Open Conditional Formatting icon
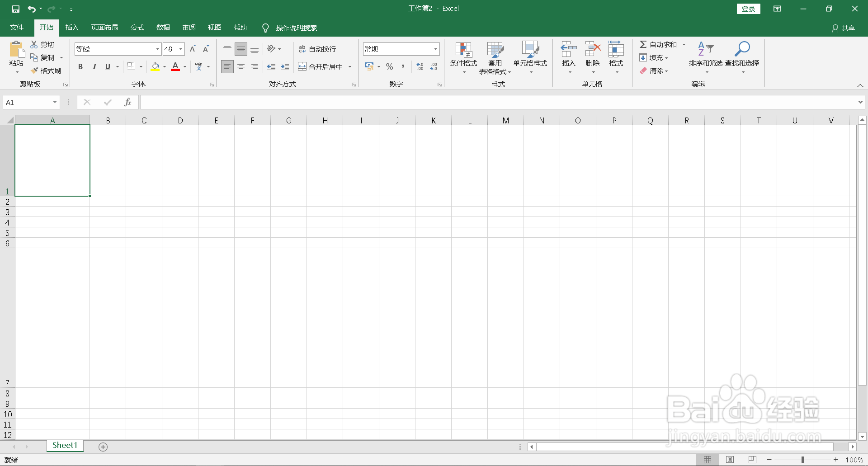This screenshot has height=466, width=868. pyautogui.click(x=463, y=50)
